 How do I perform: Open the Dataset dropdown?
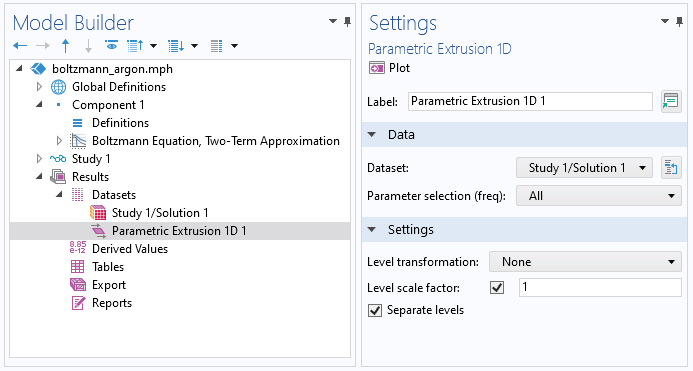[x=584, y=168]
